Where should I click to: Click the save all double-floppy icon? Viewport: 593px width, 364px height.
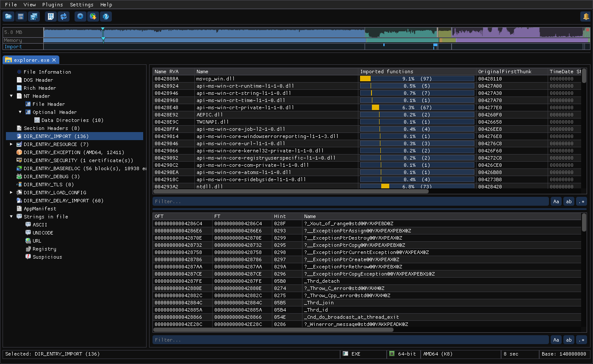tap(33, 17)
